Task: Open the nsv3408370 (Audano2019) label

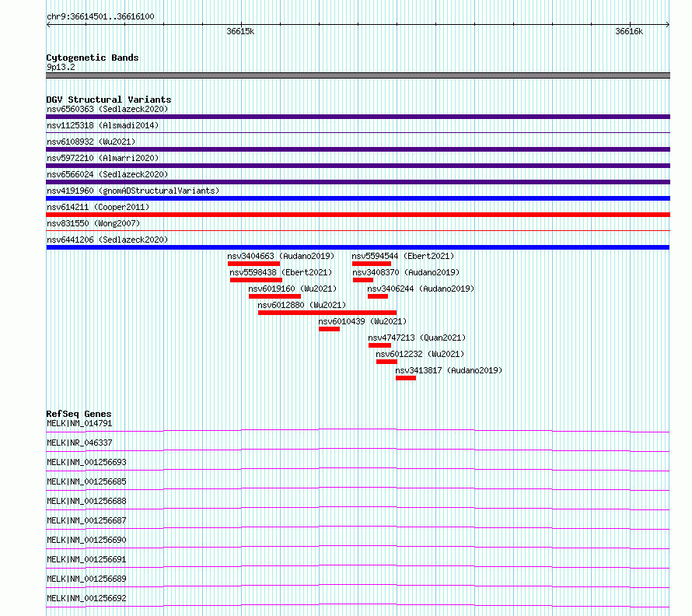Action: click(406, 272)
